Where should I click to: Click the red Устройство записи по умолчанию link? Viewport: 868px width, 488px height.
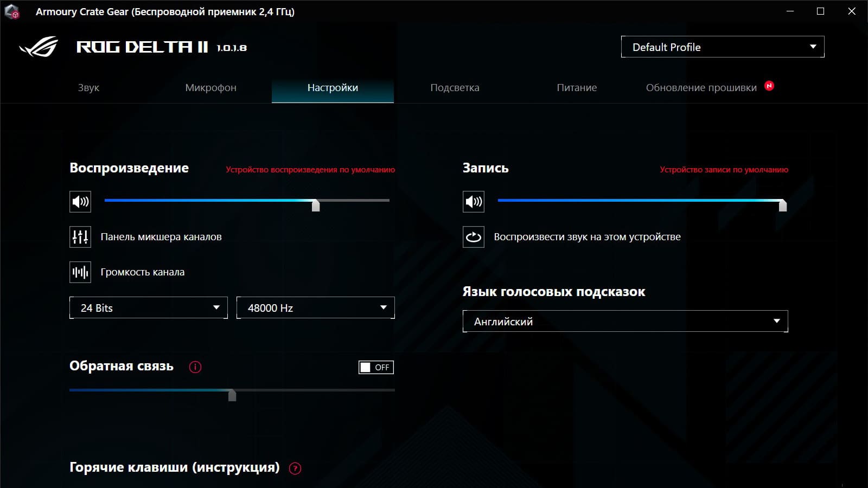coord(724,170)
